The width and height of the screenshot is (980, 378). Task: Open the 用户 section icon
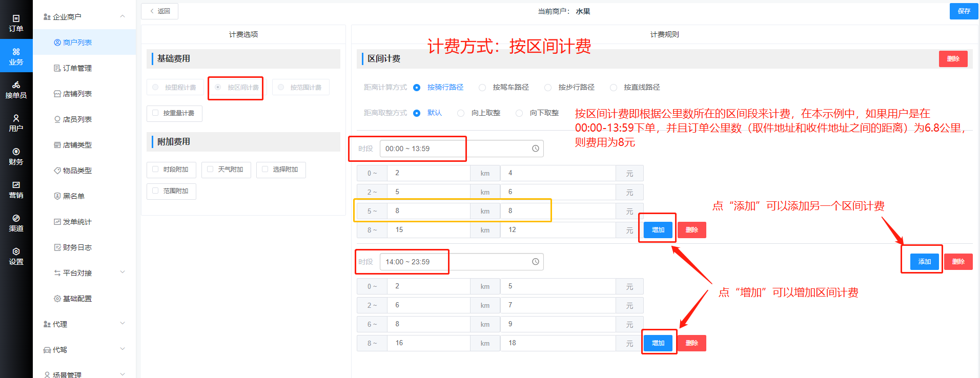point(16,123)
